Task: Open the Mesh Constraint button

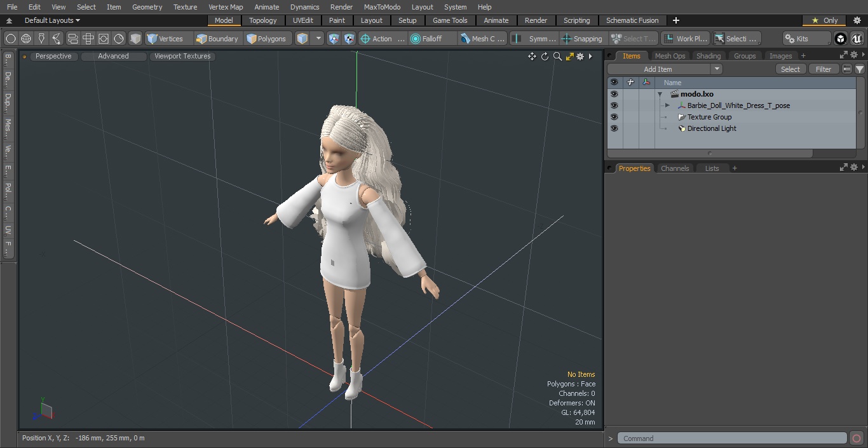Action: pyautogui.click(x=483, y=39)
